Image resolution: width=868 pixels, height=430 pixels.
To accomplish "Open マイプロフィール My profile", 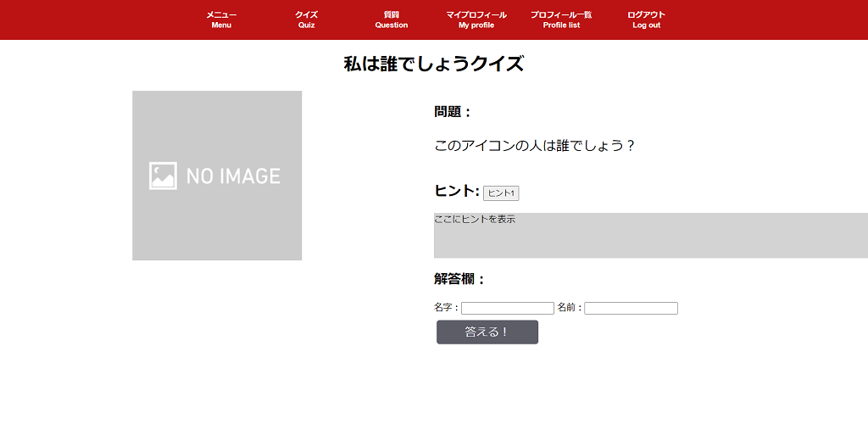I will pos(476,20).
